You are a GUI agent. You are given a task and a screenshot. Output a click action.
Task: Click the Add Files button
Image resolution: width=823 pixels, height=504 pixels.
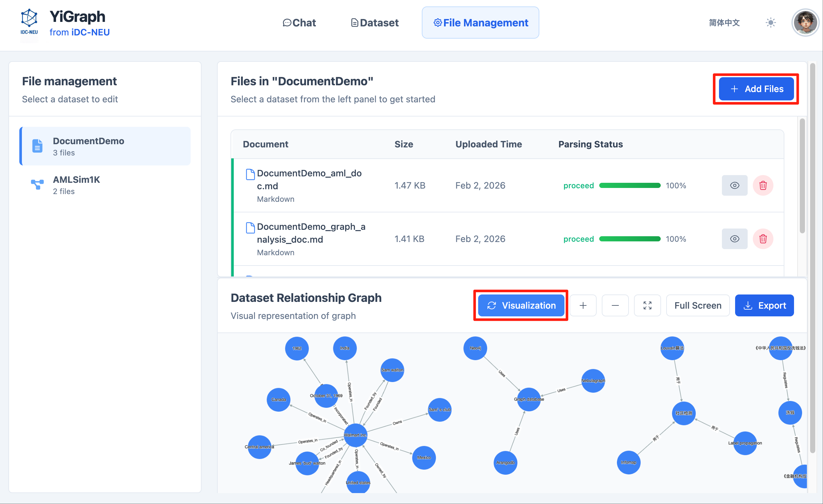756,89
